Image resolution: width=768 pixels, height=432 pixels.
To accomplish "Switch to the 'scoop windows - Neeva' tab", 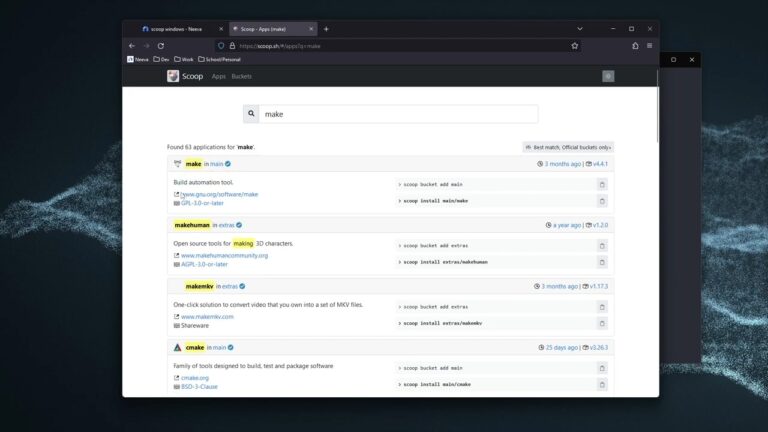I will click(176, 29).
